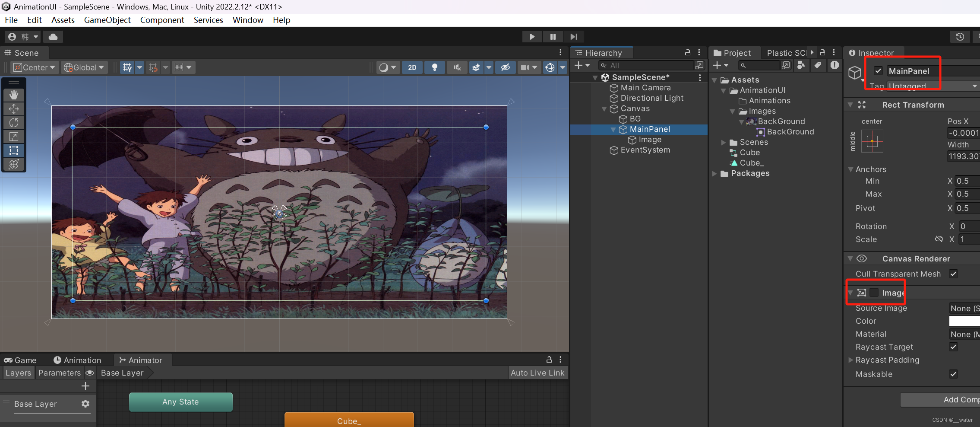Image resolution: width=980 pixels, height=427 pixels.
Task: Click the Gizmos toggle icon
Action: point(550,67)
